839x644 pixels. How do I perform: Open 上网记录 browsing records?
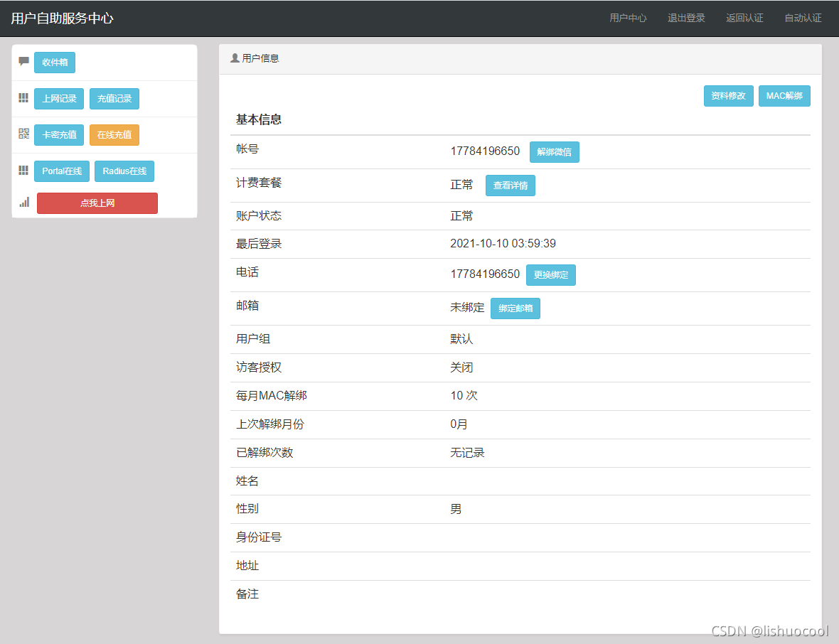tap(59, 99)
